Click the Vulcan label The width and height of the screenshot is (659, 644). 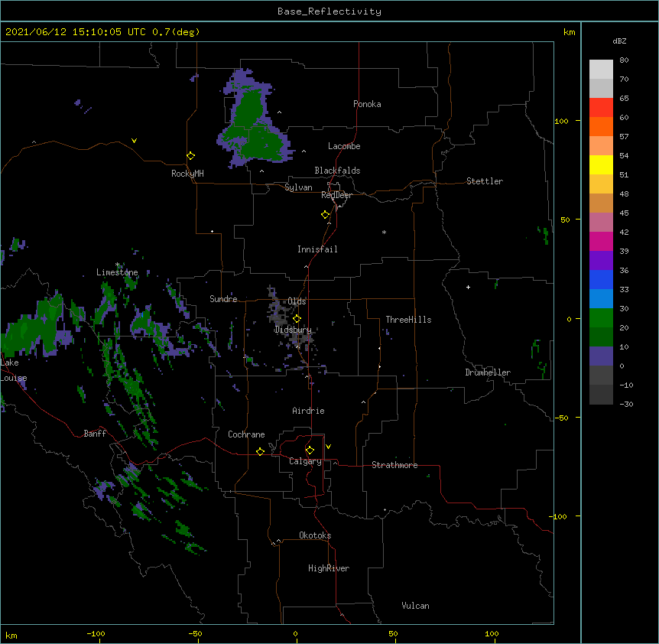point(415,606)
